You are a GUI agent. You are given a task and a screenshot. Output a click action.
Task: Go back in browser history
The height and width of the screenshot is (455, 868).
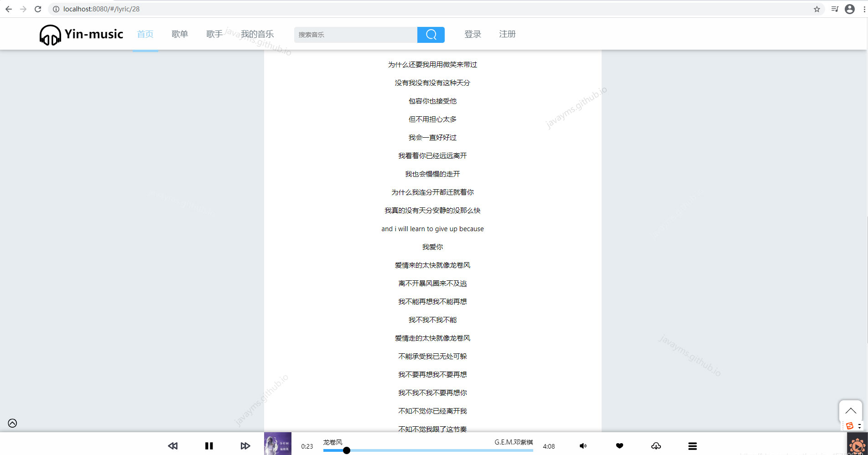[x=9, y=9]
